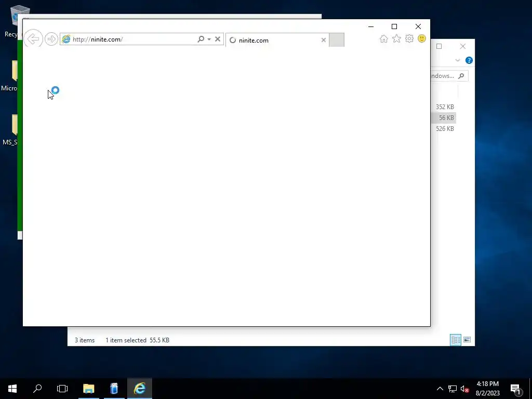Click the File Explorer search box
This screenshot has height=399, width=532.
pyautogui.click(x=449, y=76)
